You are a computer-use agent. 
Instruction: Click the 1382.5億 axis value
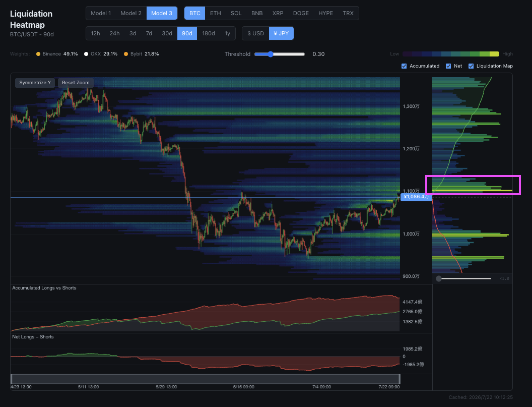[413, 321]
